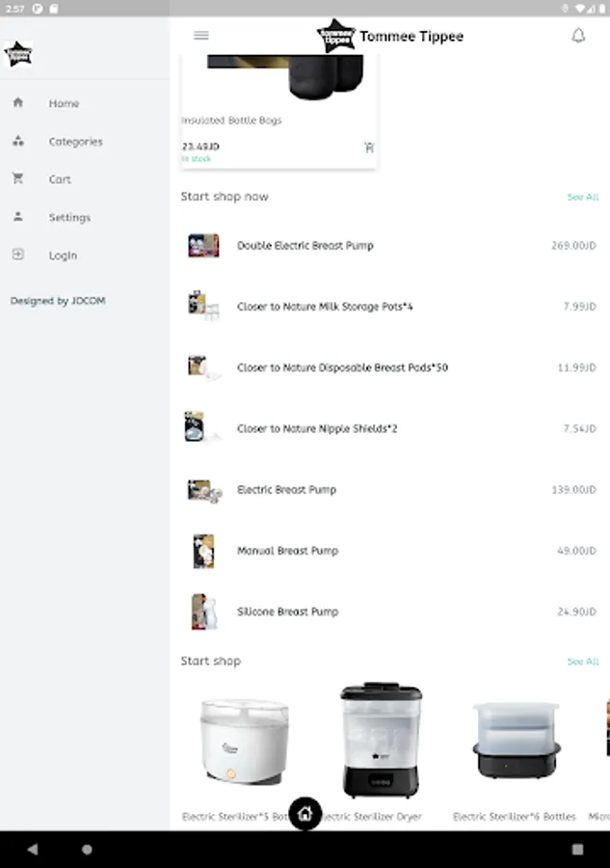Click the Silicone Breast Pump title

point(287,611)
